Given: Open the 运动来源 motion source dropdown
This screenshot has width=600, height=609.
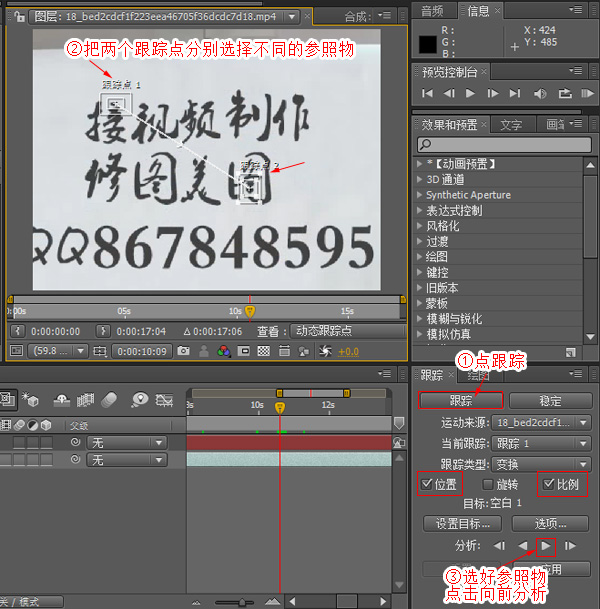Looking at the screenshot, I should pyautogui.click(x=541, y=423).
